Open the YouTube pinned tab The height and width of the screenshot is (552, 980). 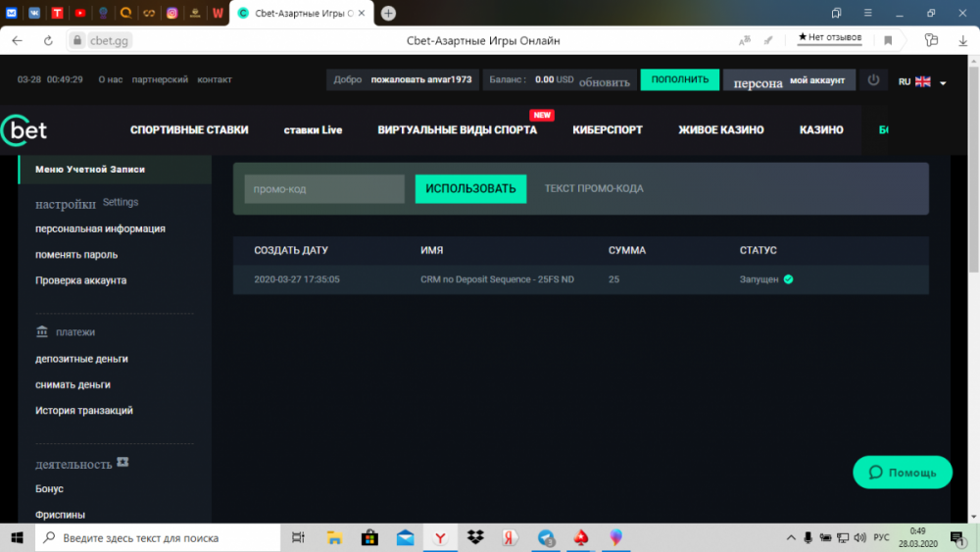click(80, 14)
